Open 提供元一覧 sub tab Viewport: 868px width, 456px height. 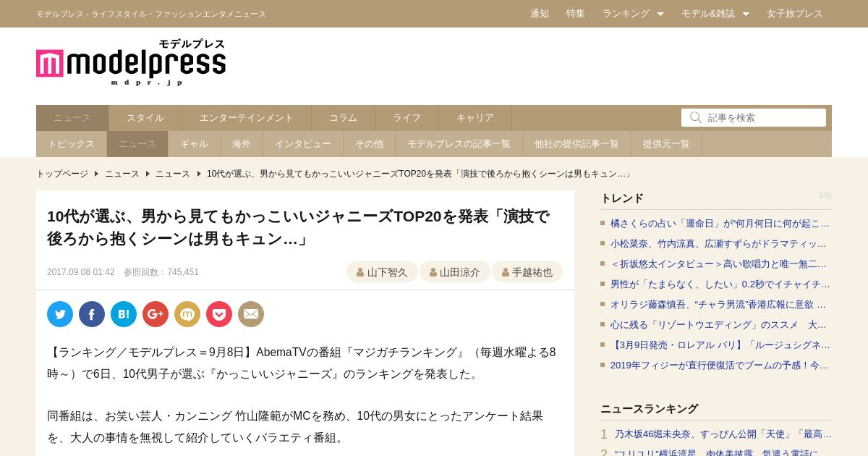coord(667,144)
